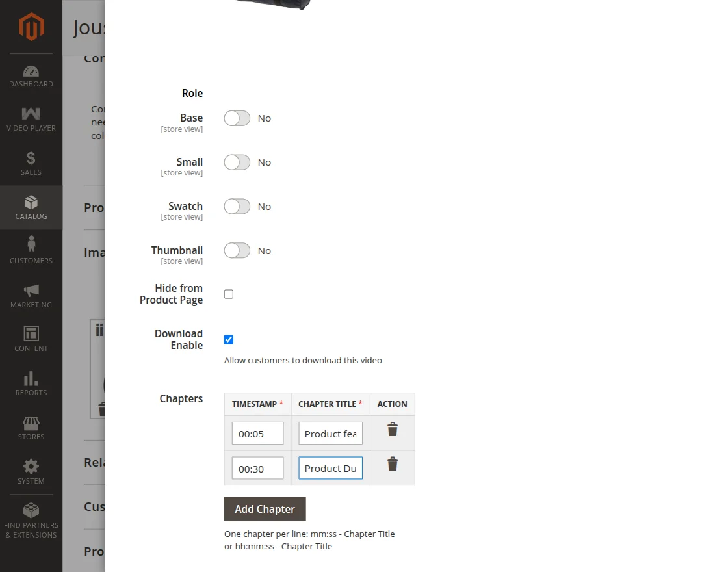Viewport: 728px width, 572px height.
Task: Edit the 00:05 timestamp field
Action: [x=257, y=433]
